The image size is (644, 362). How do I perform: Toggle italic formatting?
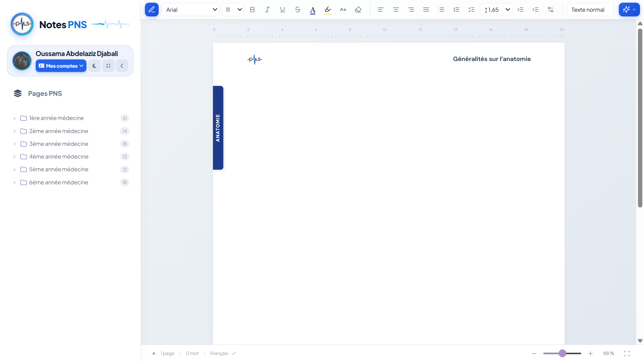pyautogui.click(x=267, y=10)
